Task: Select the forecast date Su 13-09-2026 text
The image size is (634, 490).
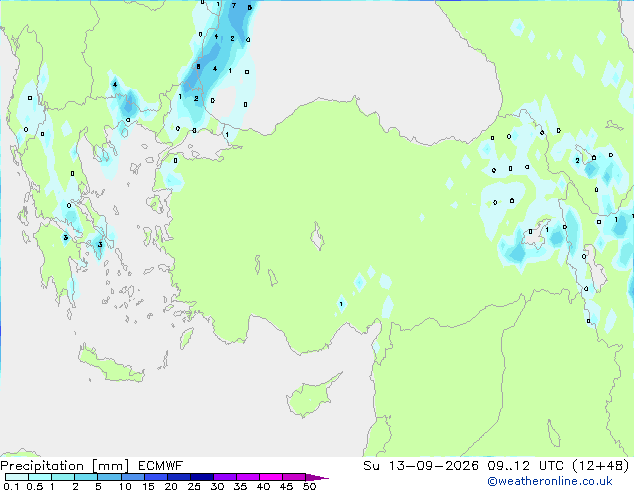Action: pos(421,466)
